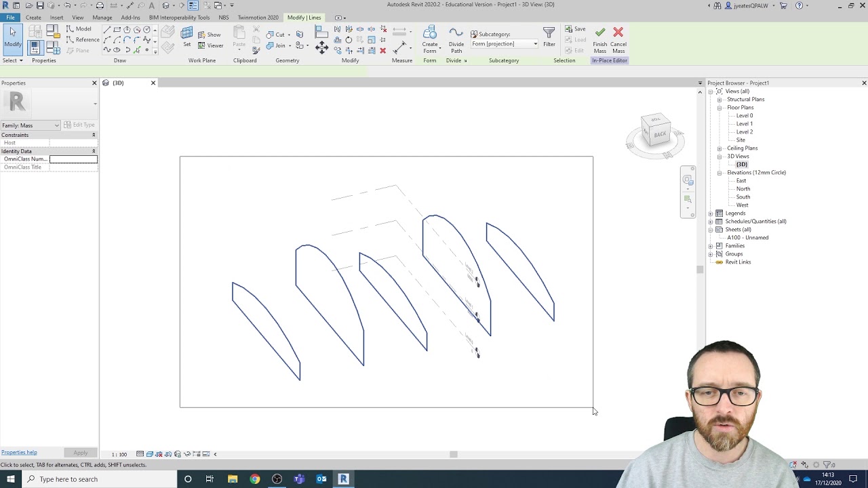Select the Reference line draw option
Viewport: 868px width, 488px height.
[83, 39]
